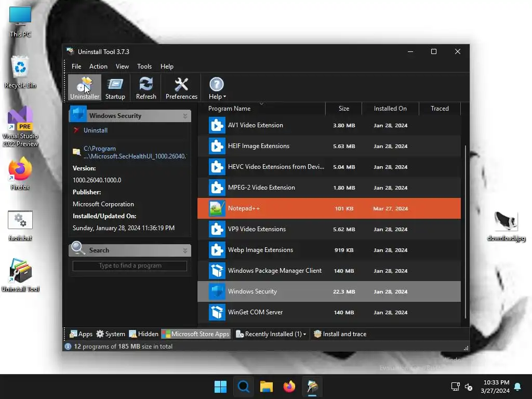Screen dimensions: 532x399
Task: Collapse the Search panel chevron
Action: tap(185, 250)
